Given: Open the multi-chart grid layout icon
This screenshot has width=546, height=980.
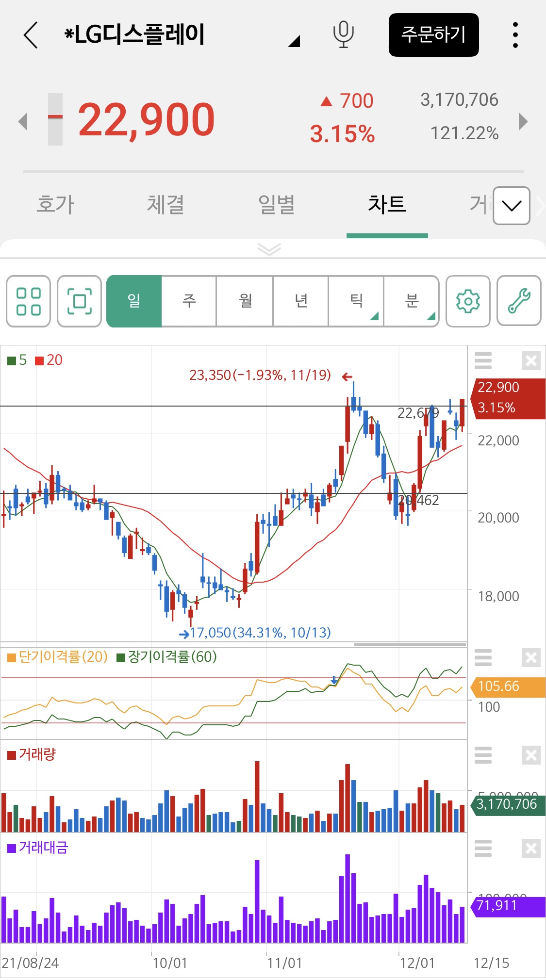Looking at the screenshot, I should (x=28, y=301).
